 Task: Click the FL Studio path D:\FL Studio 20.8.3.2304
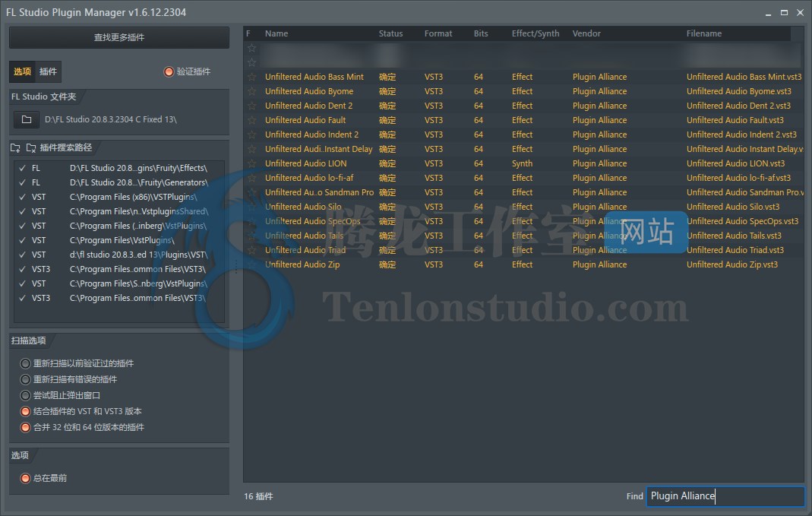111,119
